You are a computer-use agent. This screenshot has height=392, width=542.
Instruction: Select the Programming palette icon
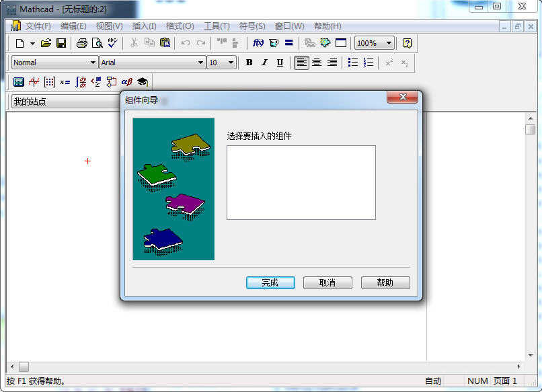click(x=112, y=81)
